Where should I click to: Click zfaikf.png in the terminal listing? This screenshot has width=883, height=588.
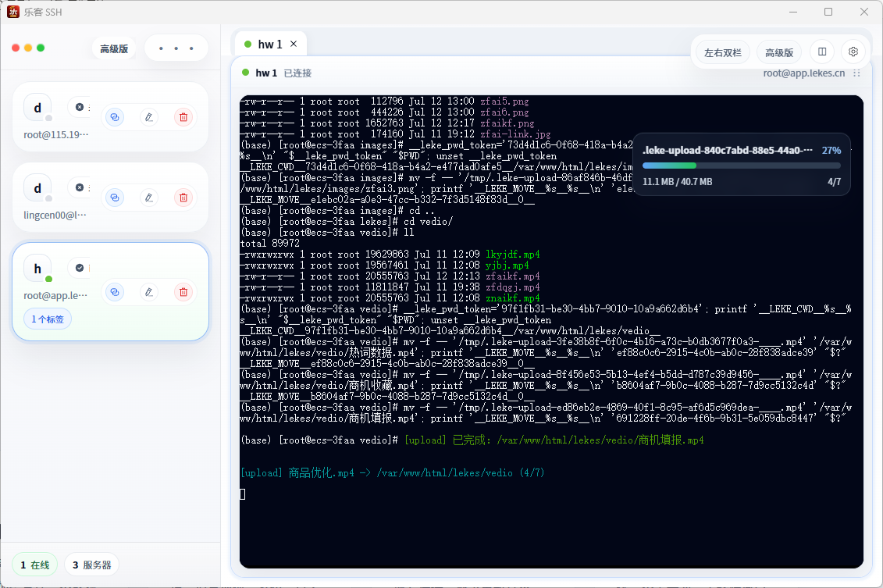coord(507,123)
